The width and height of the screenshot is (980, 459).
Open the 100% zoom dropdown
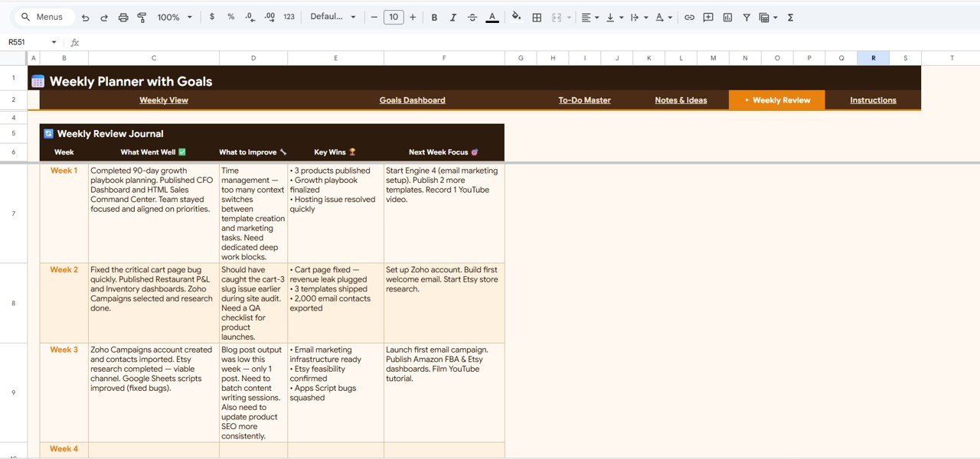(x=175, y=17)
